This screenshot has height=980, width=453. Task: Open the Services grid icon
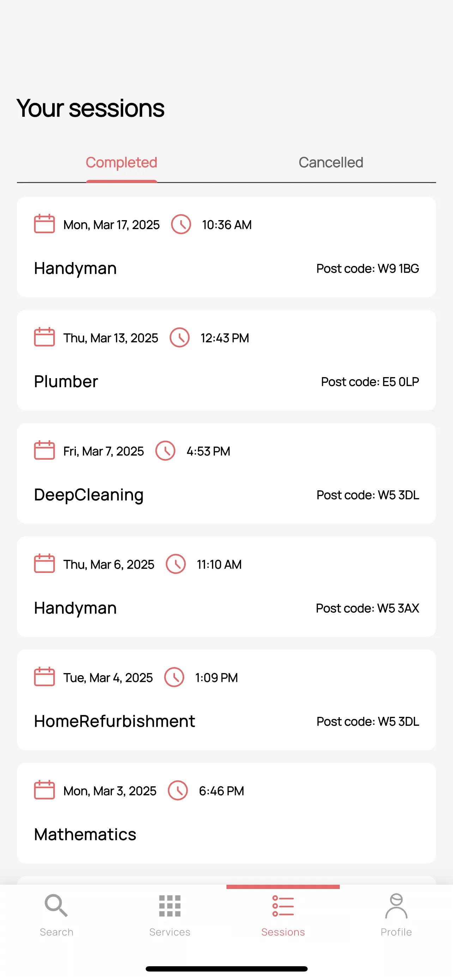pos(170,906)
